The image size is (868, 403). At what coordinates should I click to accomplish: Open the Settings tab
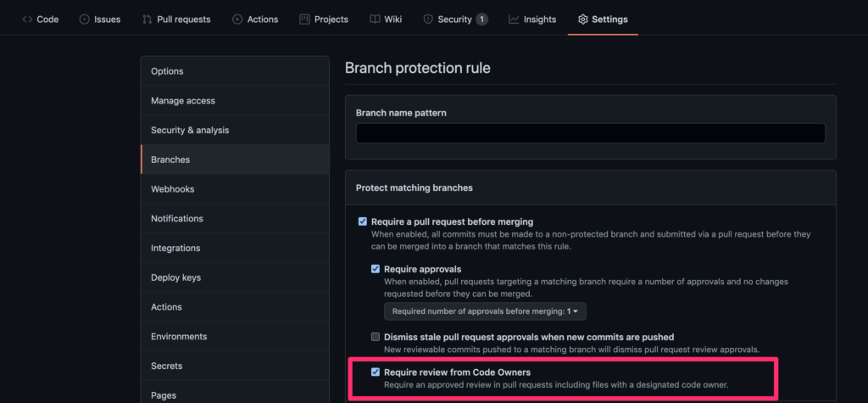tap(603, 20)
